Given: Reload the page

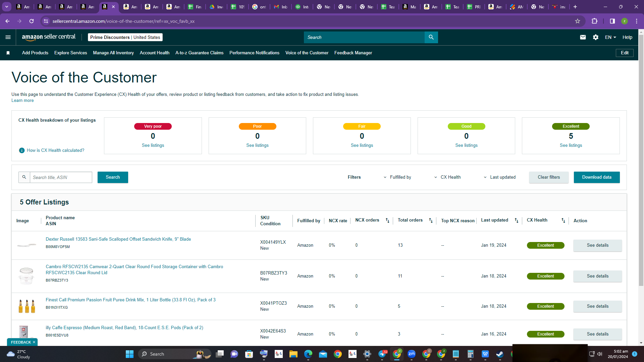Looking at the screenshot, I should tap(32, 21).
